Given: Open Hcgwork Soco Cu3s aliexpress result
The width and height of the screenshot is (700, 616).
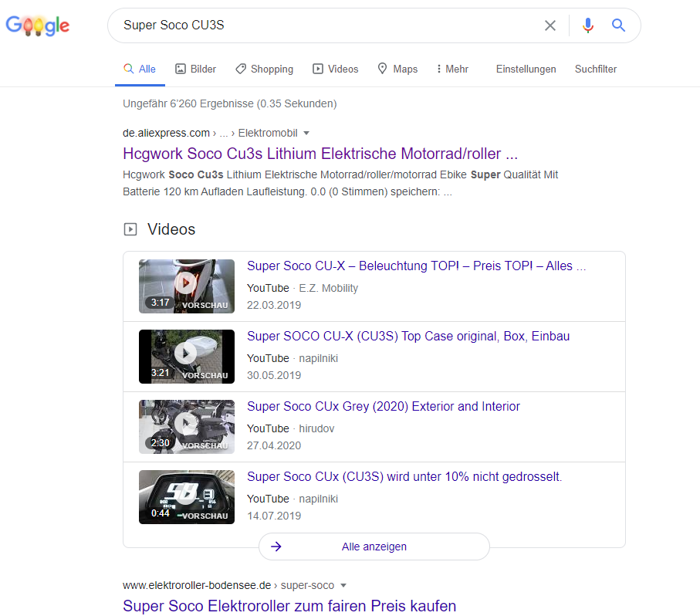Looking at the screenshot, I should 320,153.
